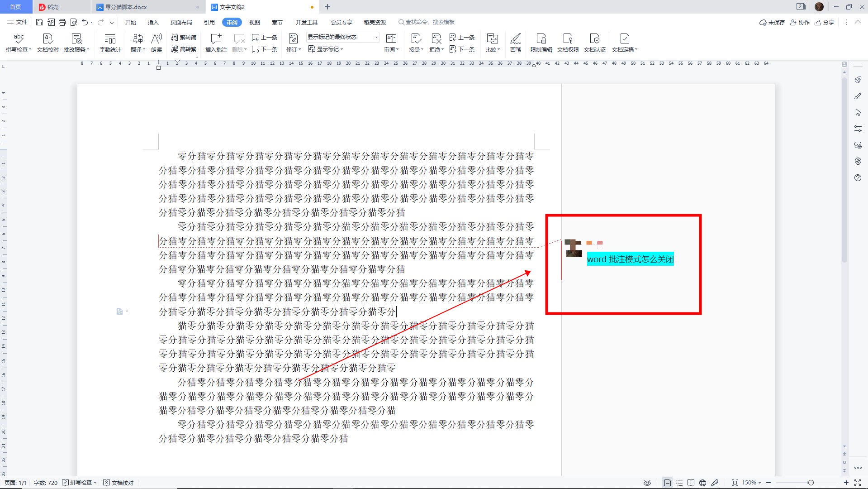Switch to the 插入 ribbon tab

point(153,22)
